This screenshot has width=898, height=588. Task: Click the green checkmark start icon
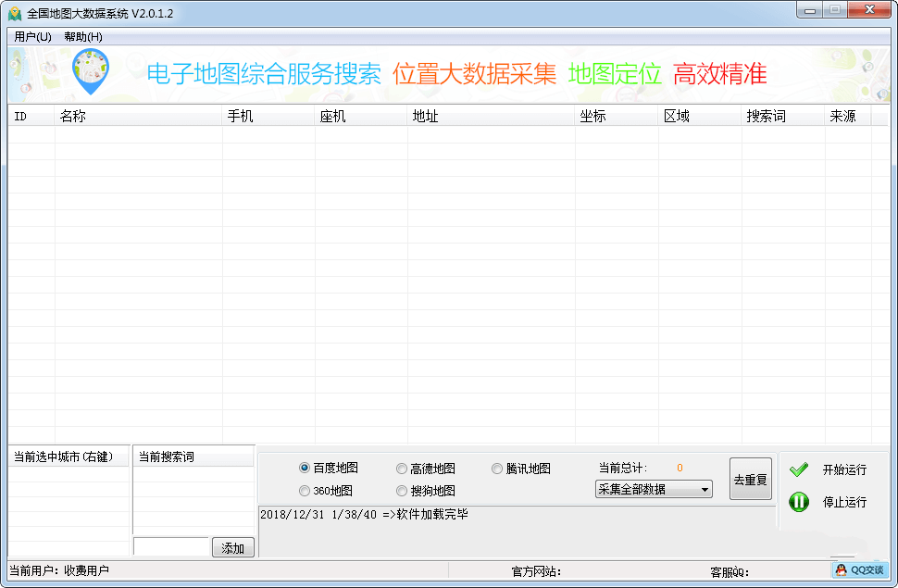[798, 470]
